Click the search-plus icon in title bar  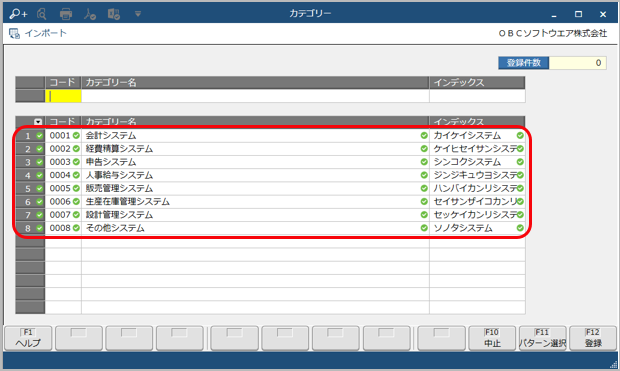point(18,14)
